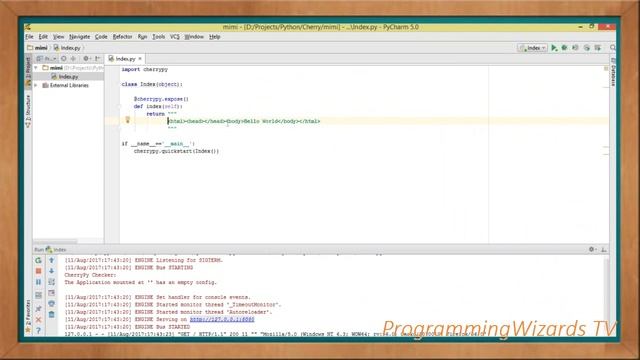Open the VCS menu

[175, 37]
